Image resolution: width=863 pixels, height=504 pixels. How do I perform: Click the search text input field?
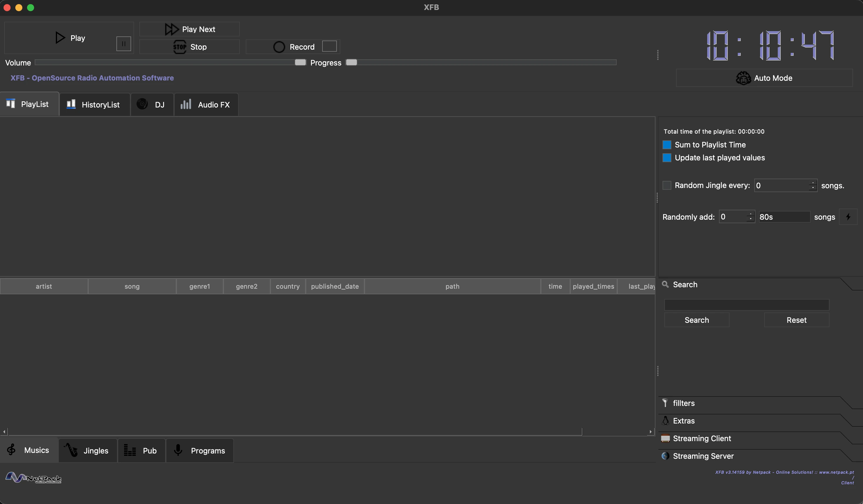click(x=747, y=305)
